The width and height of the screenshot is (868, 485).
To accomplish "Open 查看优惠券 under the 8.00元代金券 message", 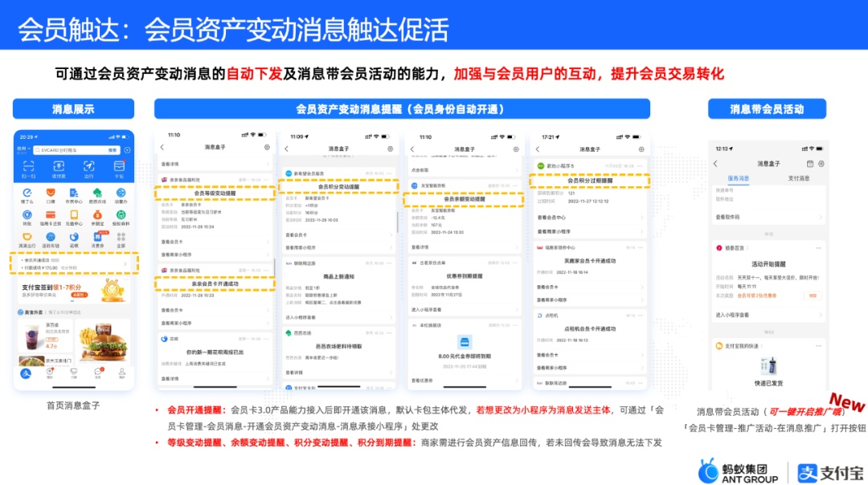I will pos(465,381).
